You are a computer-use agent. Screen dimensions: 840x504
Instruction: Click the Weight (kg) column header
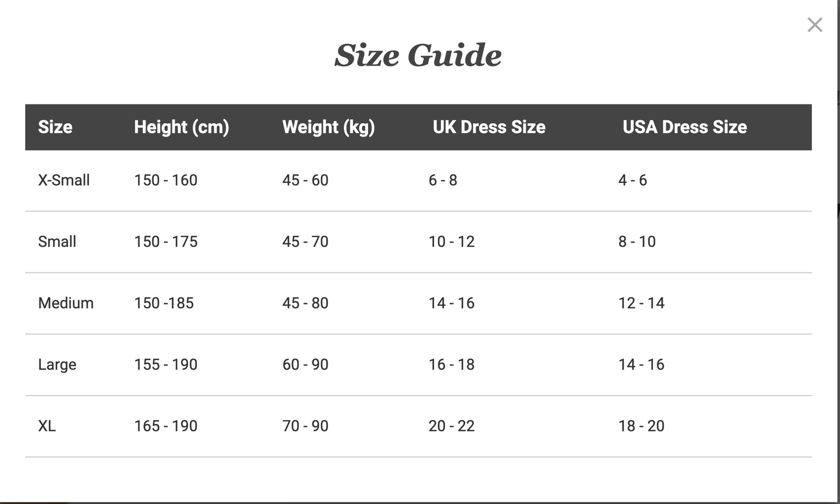point(328,127)
